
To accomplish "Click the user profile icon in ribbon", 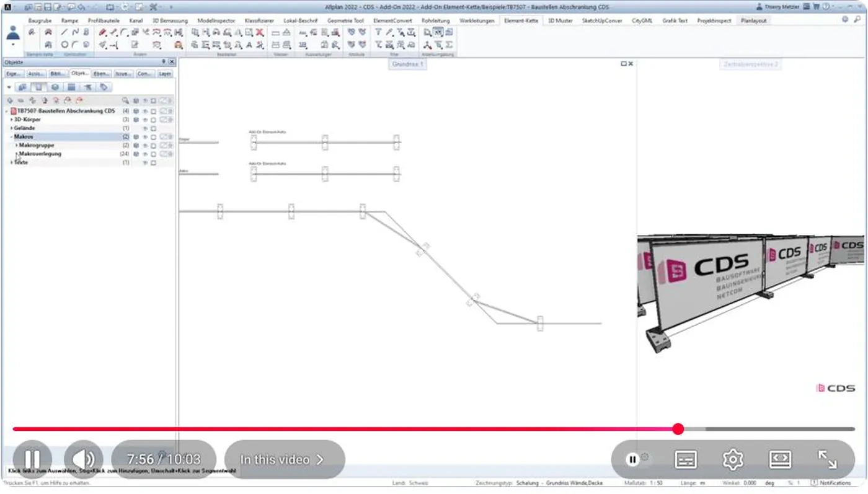I will tap(13, 33).
